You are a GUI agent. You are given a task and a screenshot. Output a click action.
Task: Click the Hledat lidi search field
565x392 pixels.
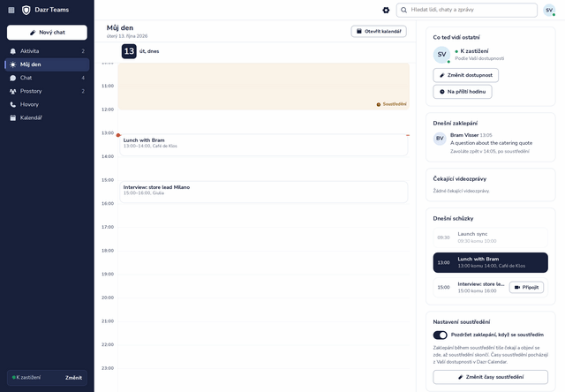[x=467, y=10]
